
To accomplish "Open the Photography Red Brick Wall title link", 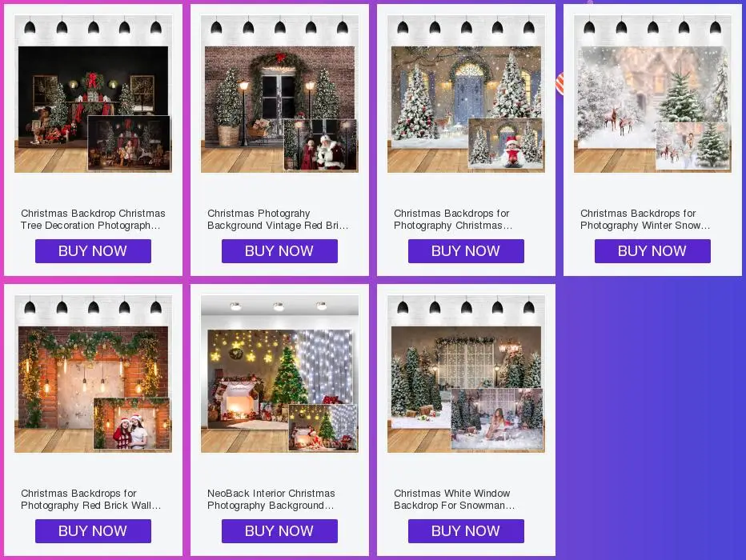I will coord(91,499).
